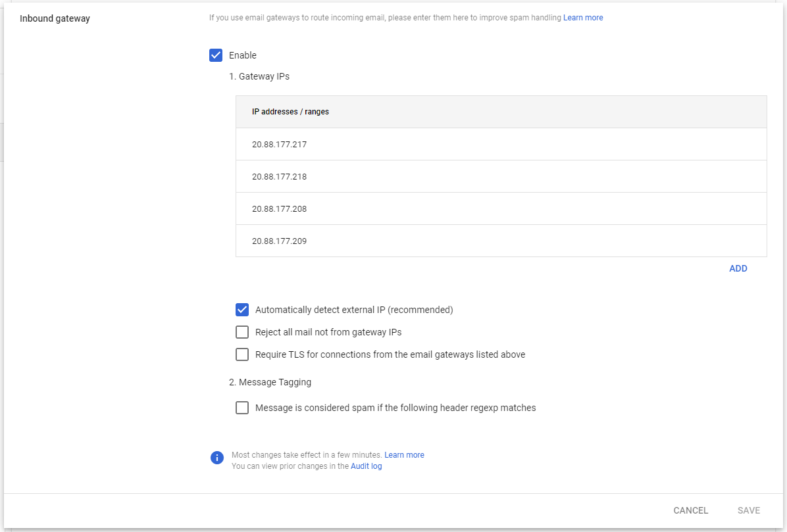Click the blue info icon

[x=217, y=457]
